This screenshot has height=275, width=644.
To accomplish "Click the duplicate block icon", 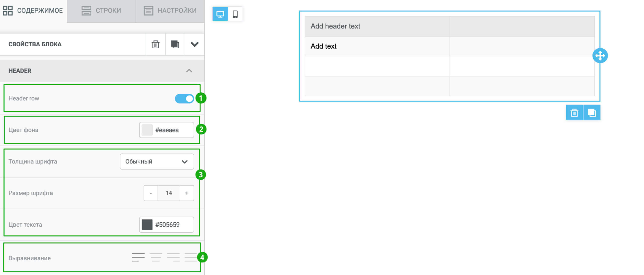I will coord(174,44).
